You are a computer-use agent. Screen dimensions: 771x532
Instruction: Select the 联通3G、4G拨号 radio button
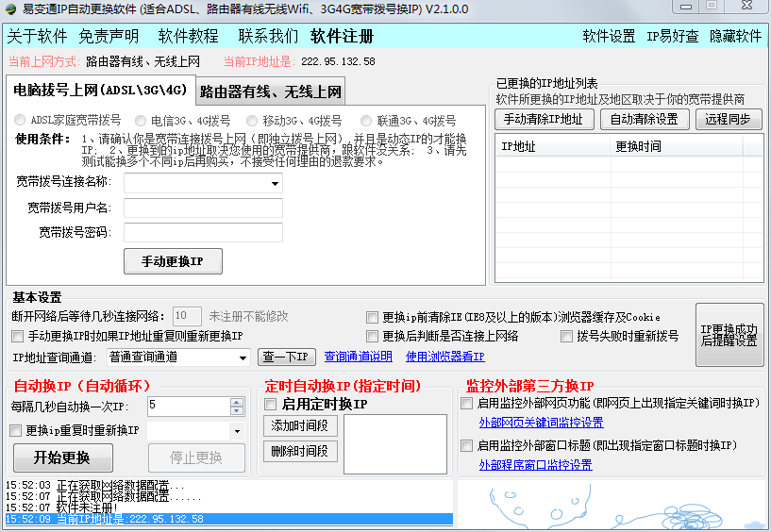click(366, 120)
